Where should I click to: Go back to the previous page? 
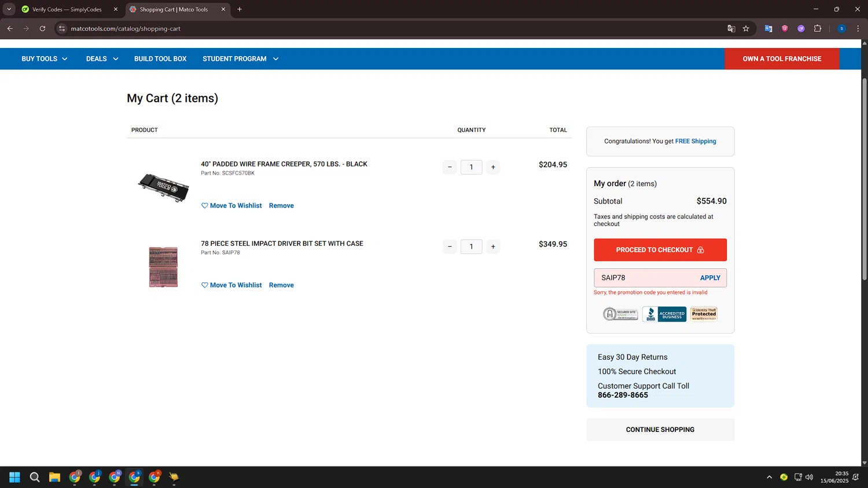pyautogui.click(x=10, y=28)
